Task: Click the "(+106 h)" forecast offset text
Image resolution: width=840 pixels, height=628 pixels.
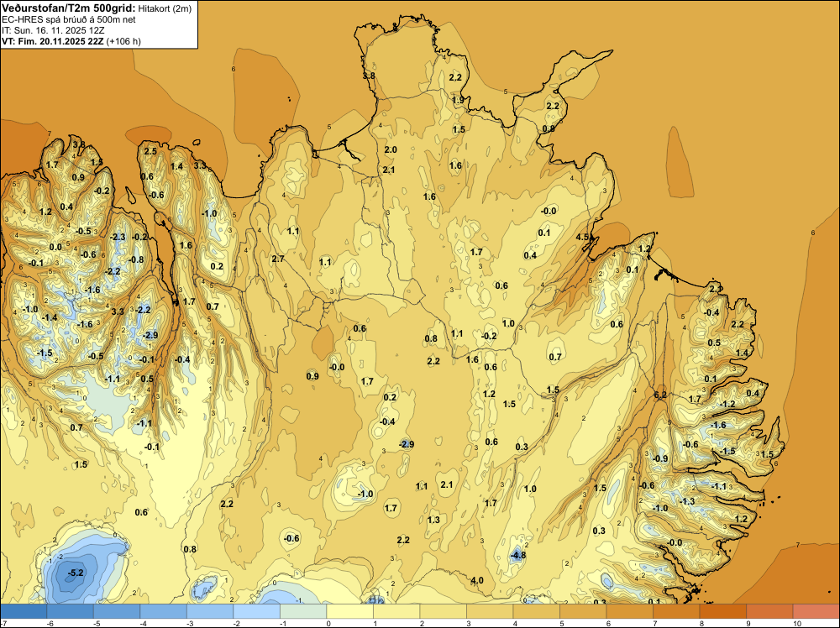Action: click(123, 41)
